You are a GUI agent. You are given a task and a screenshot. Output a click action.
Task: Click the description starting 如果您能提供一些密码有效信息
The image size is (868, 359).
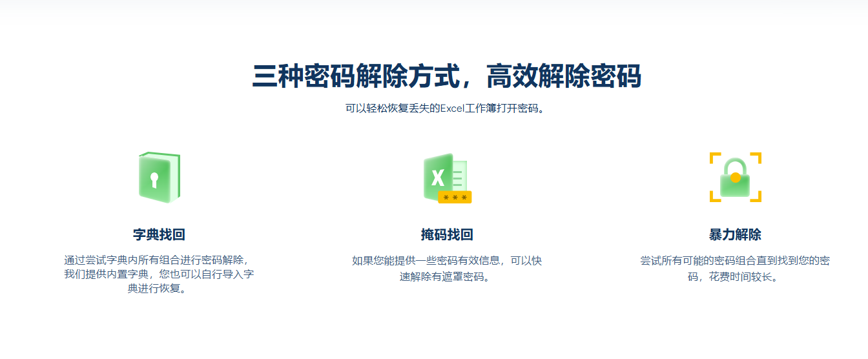[x=447, y=269]
